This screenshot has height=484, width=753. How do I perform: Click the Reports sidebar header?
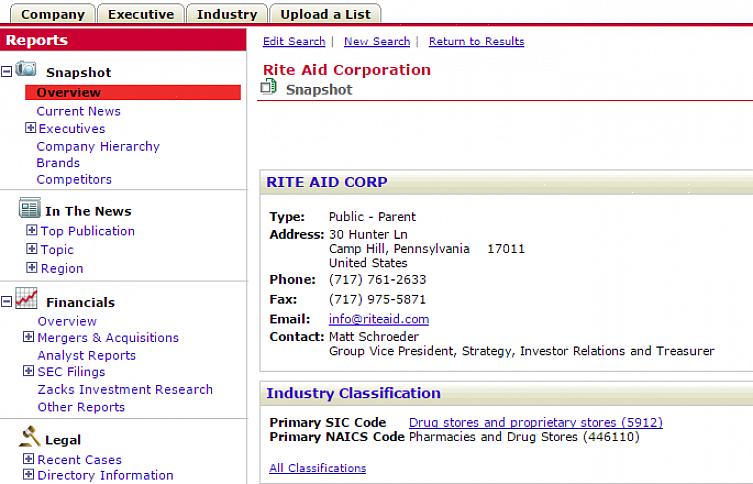click(123, 40)
